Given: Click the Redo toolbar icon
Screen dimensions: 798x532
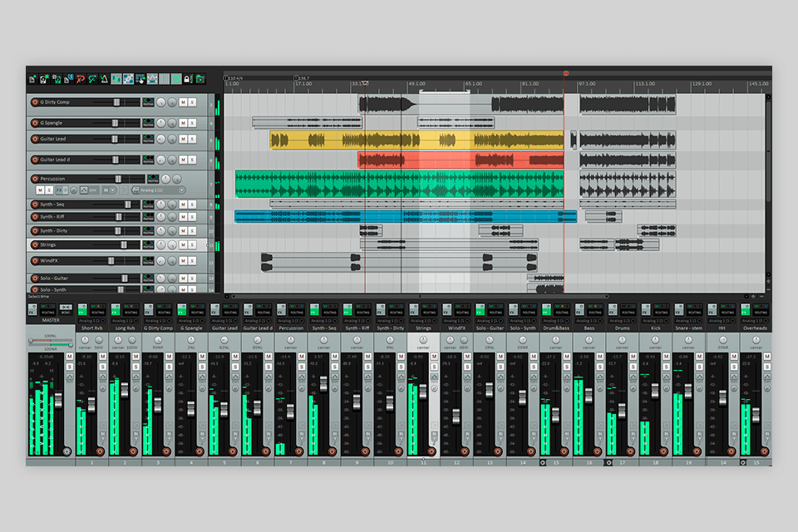Looking at the screenshot, I should point(92,79).
